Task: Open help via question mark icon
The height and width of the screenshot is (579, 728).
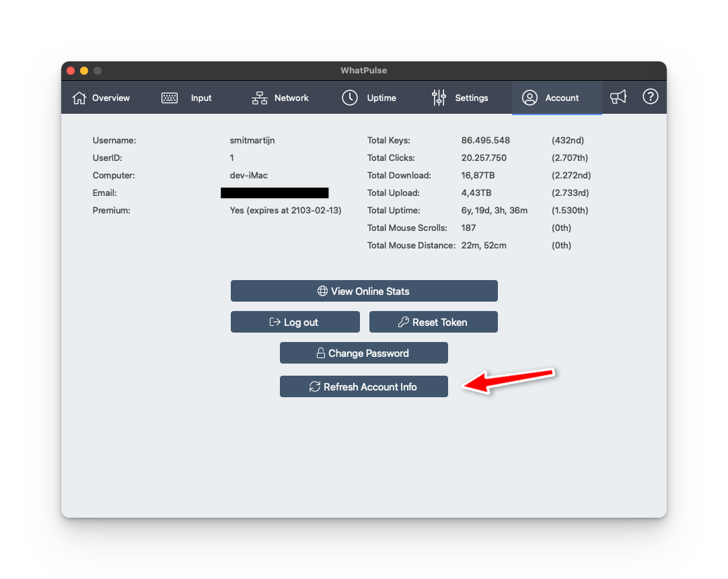Action: 650,97
